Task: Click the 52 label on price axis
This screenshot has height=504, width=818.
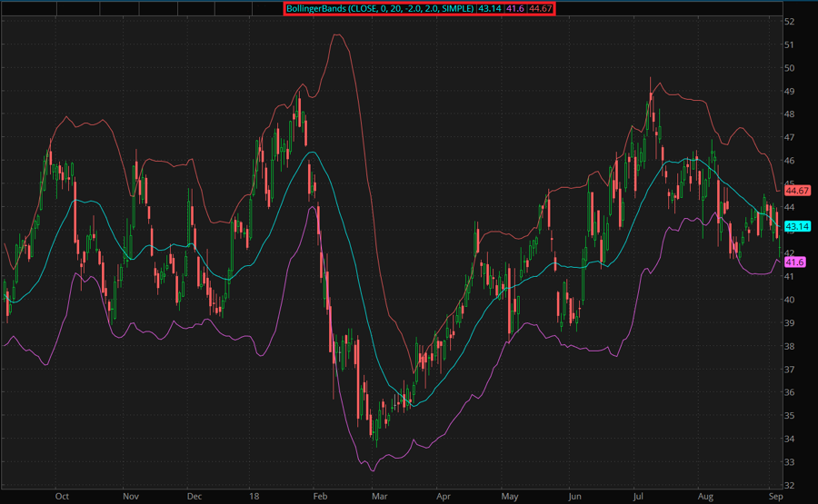Action: (790, 21)
